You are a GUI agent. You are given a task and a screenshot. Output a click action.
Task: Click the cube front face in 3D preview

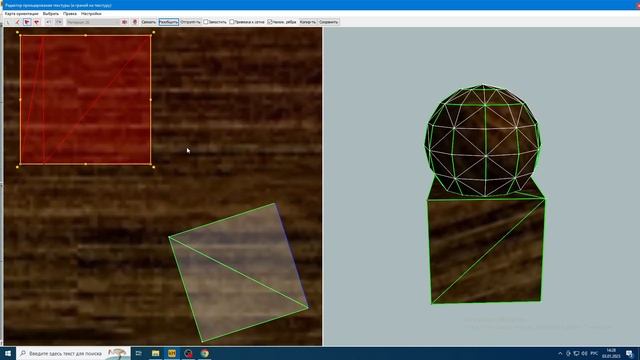(487, 251)
